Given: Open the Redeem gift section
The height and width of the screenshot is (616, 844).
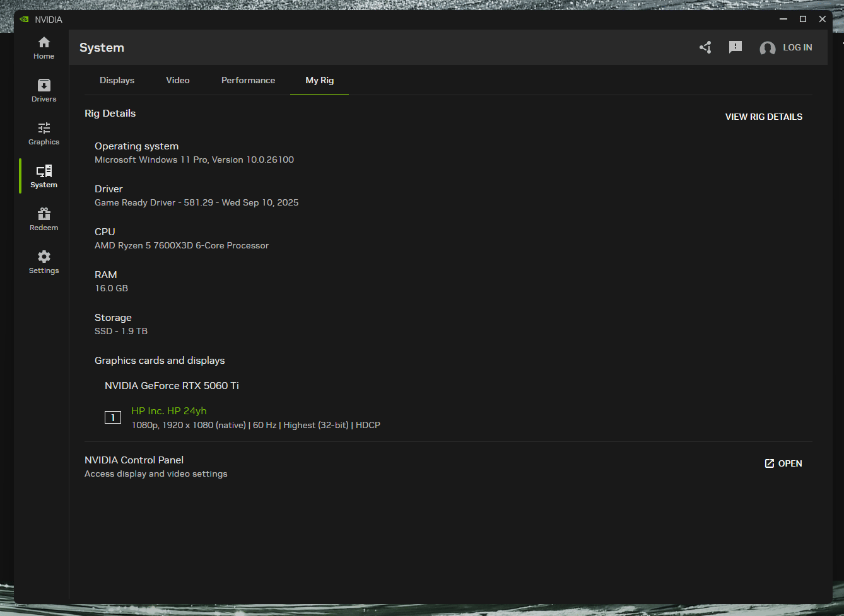Looking at the screenshot, I should click(44, 219).
